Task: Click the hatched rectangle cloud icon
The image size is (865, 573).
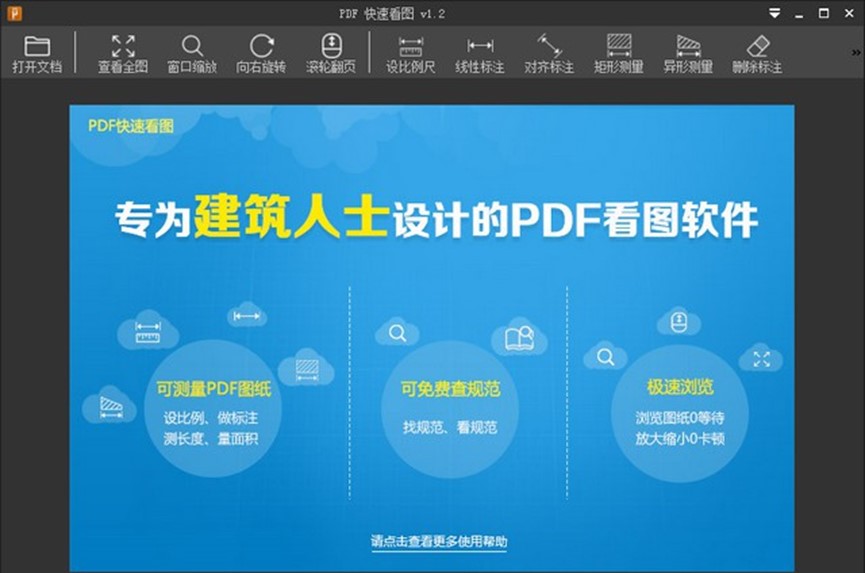Action: tap(307, 368)
